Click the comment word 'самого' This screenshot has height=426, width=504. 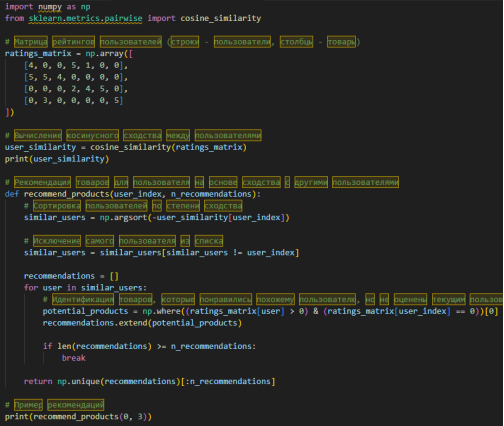[x=100, y=241]
